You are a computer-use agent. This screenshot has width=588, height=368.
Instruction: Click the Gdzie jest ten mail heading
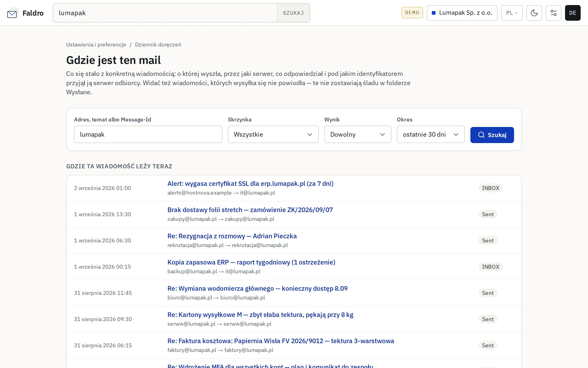[113, 60]
